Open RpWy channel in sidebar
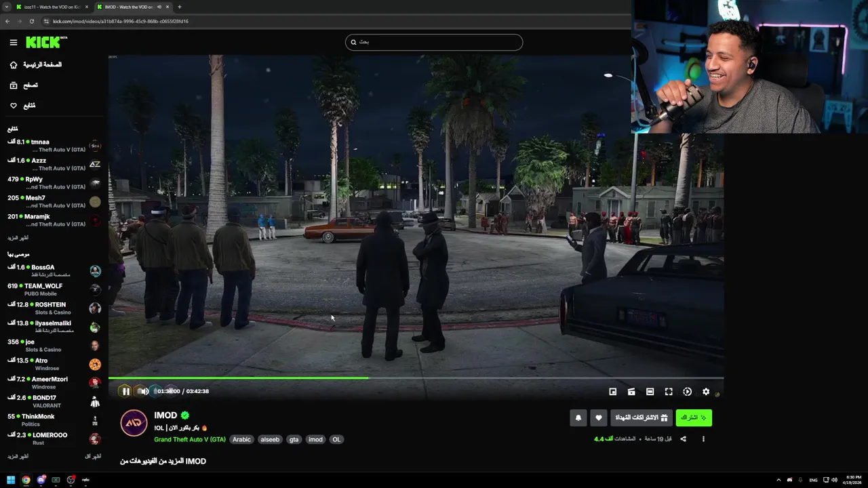The width and height of the screenshot is (868, 488). (x=54, y=183)
